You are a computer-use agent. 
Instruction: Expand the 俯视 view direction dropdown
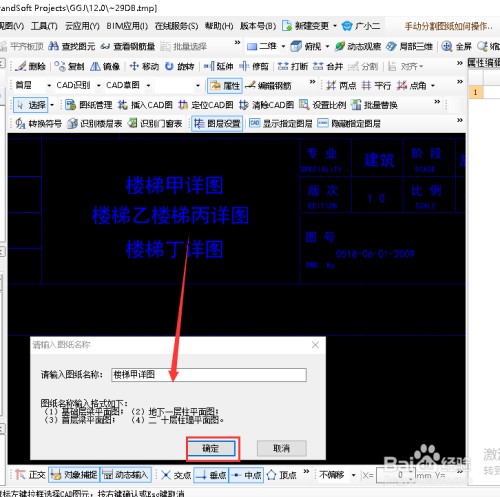click(x=327, y=46)
